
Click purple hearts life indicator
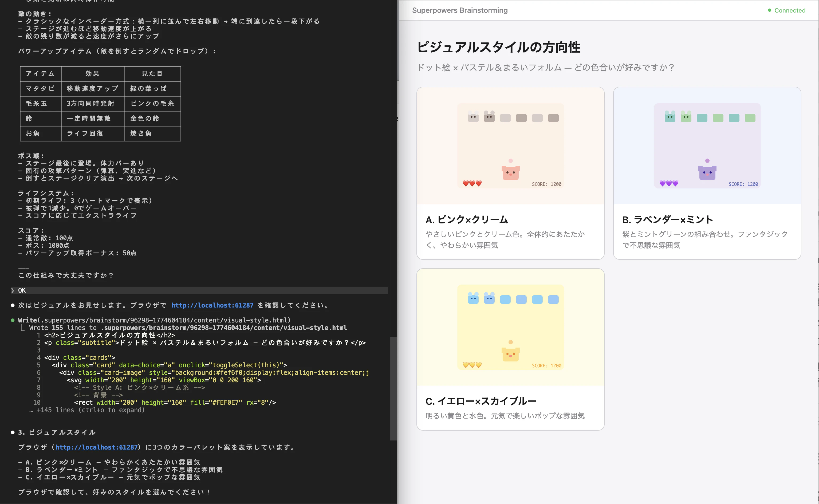point(669,183)
